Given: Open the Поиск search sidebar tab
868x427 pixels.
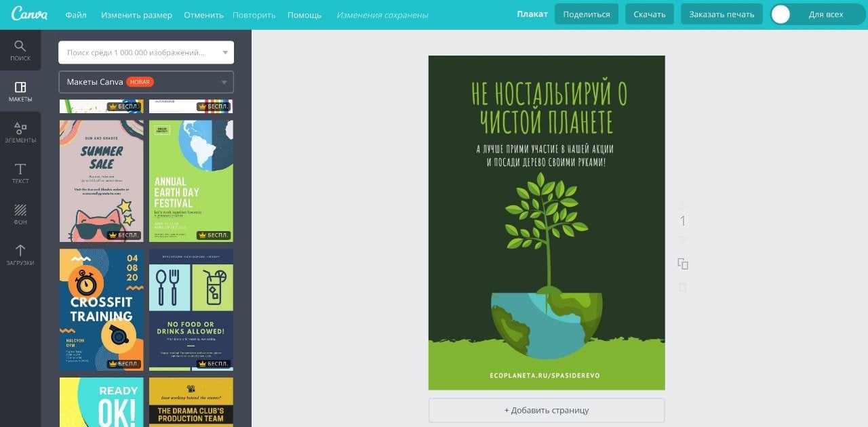Looking at the screenshot, I should pos(20,50).
